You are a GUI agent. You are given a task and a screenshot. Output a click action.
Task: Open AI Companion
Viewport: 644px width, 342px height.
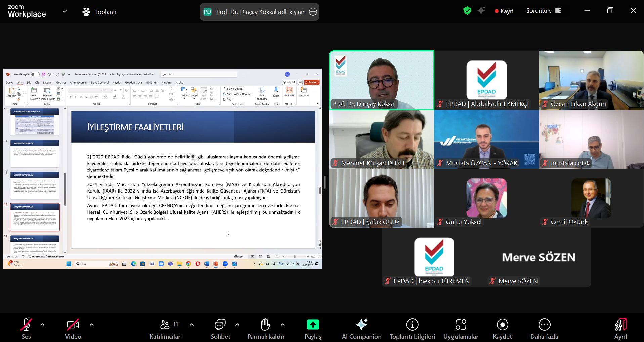(x=361, y=325)
